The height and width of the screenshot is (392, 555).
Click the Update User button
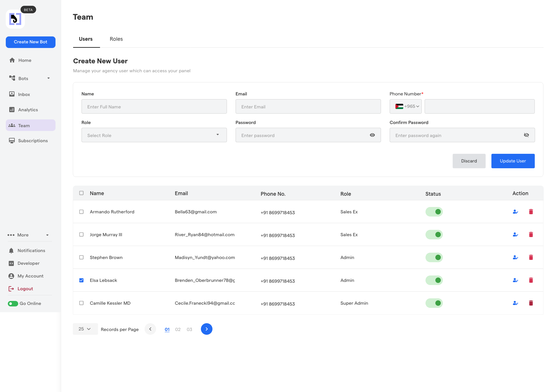tap(513, 161)
